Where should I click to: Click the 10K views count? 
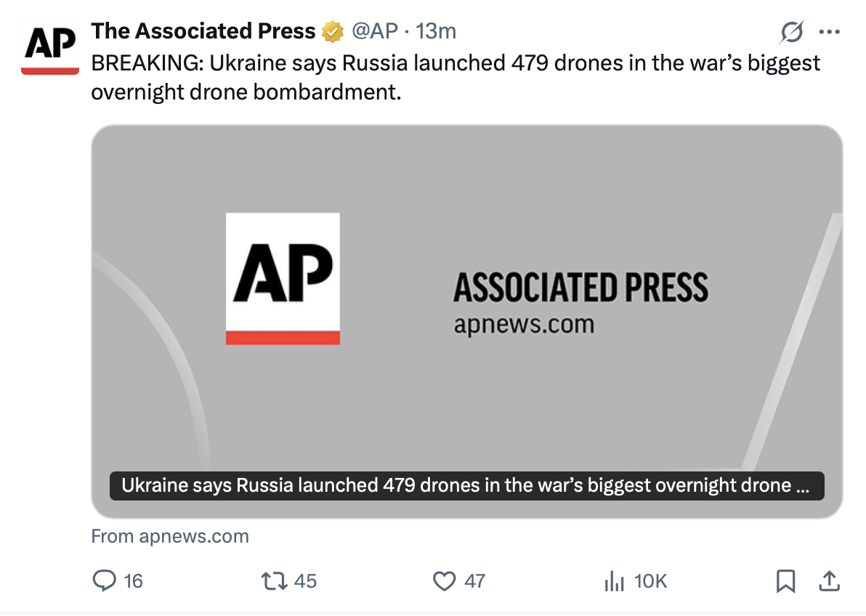coord(651,581)
